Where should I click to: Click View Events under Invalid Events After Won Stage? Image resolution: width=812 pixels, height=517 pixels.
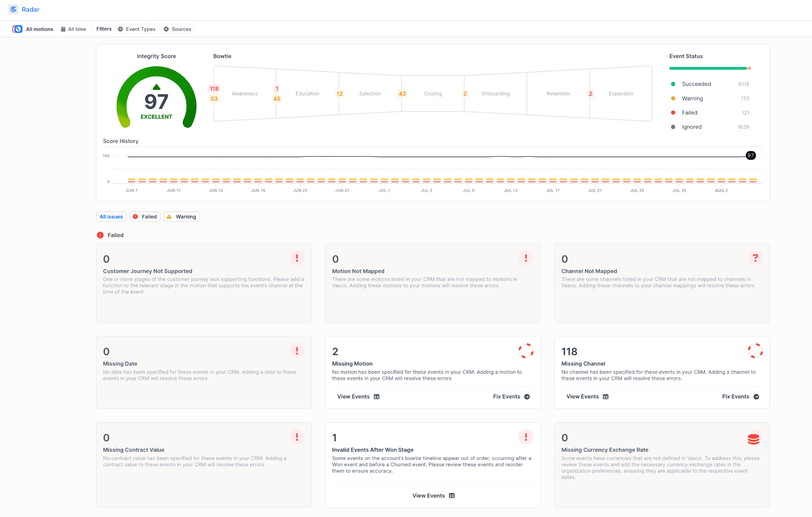pyautogui.click(x=433, y=495)
